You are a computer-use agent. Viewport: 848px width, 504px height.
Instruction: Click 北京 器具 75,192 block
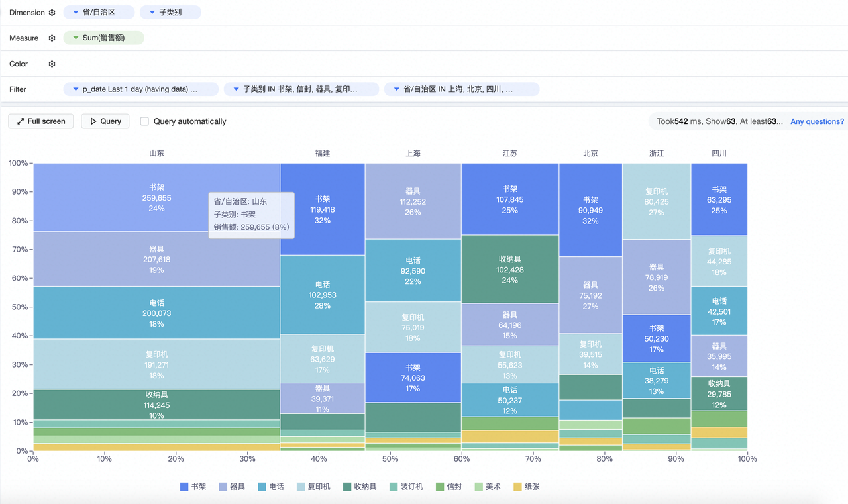point(590,295)
